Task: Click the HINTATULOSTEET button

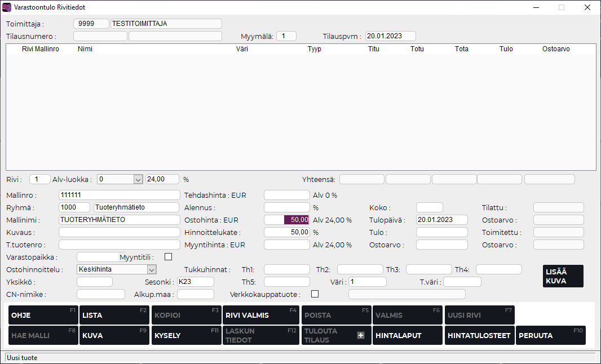Action: point(479,335)
